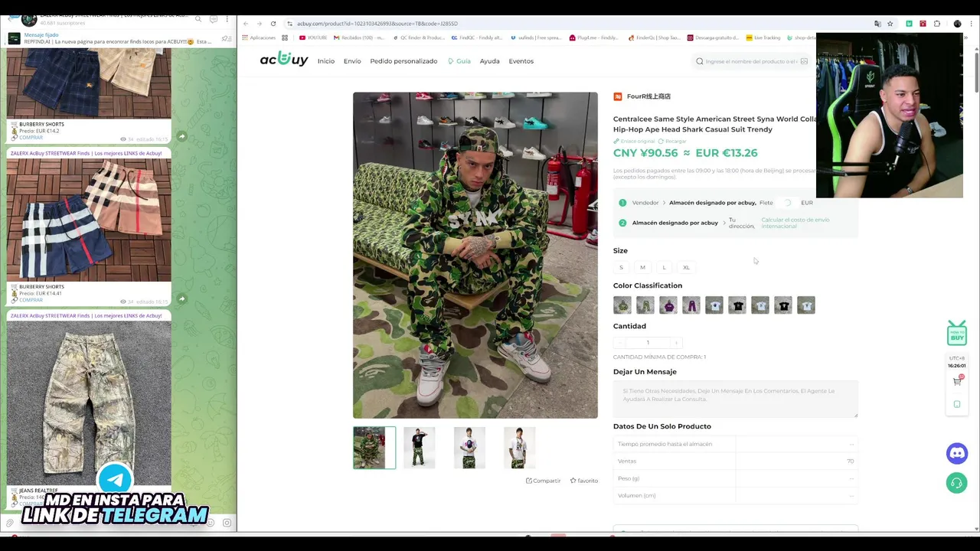This screenshot has height=551, width=980.
Task: Select the first camo outfit thumbnail
Action: 374,448
